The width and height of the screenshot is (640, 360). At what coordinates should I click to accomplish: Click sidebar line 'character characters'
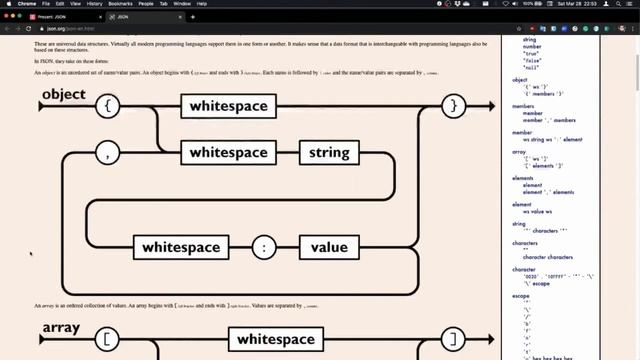coord(548,257)
